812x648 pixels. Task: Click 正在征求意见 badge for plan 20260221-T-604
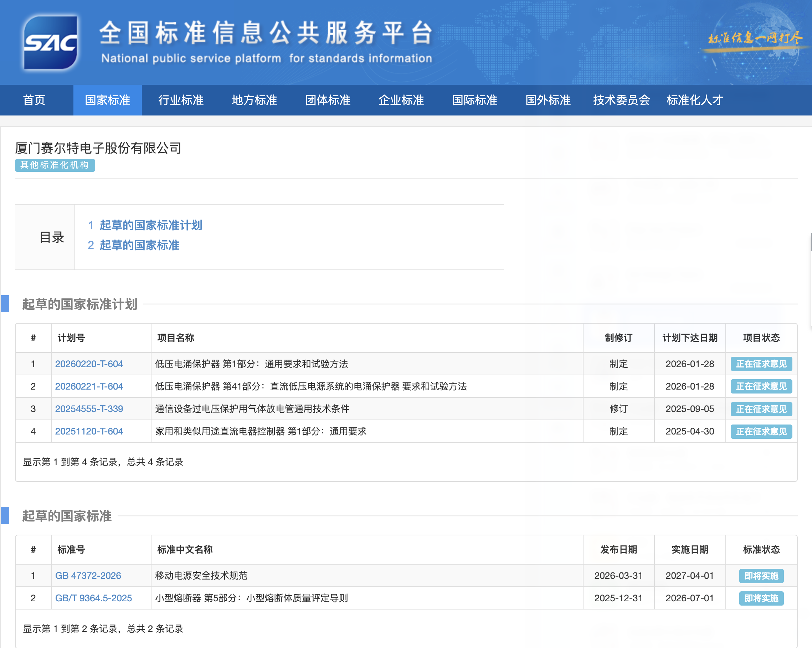pyautogui.click(x=761, y=386)
